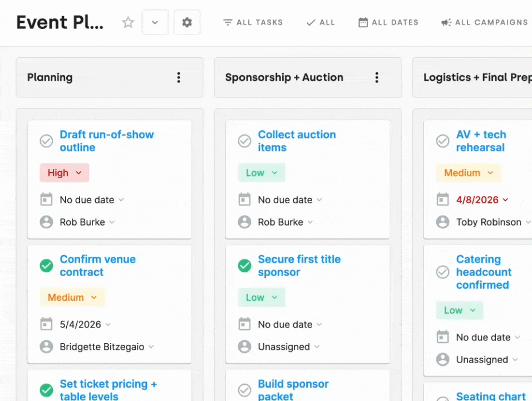Mark Catering headcount confirmed complete
This screenshot has width=532, height=401.
tap(443, 272)
